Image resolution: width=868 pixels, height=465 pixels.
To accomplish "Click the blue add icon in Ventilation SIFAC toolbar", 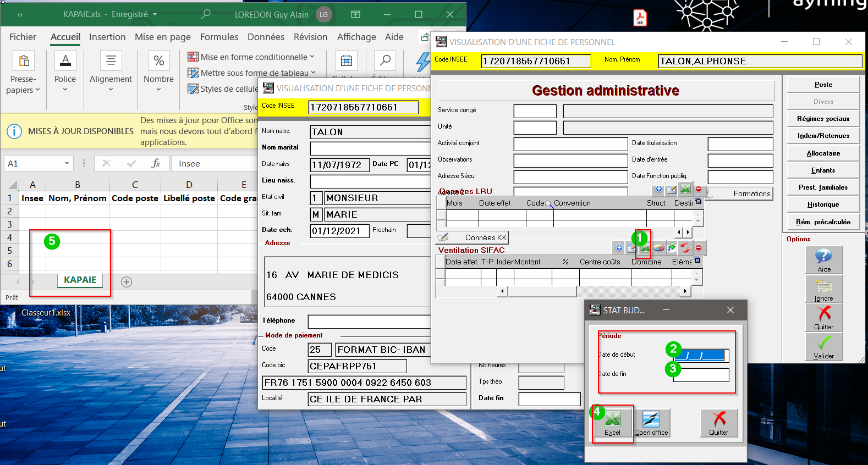I will pos(619,248).
